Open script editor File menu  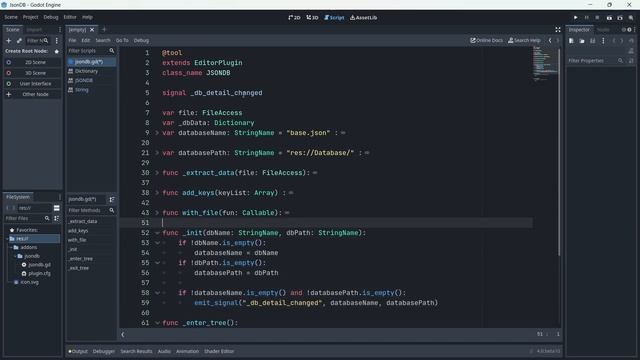coord(72,40)
